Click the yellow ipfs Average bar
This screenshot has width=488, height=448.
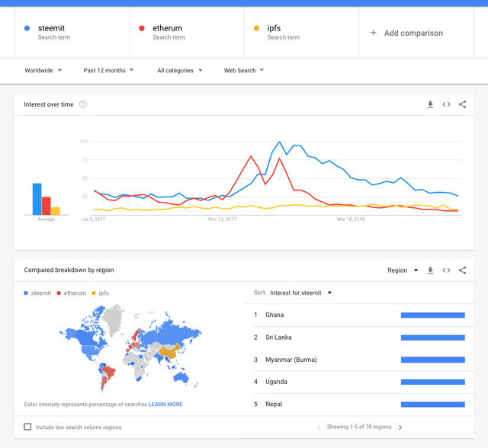[x=56, y=211]
